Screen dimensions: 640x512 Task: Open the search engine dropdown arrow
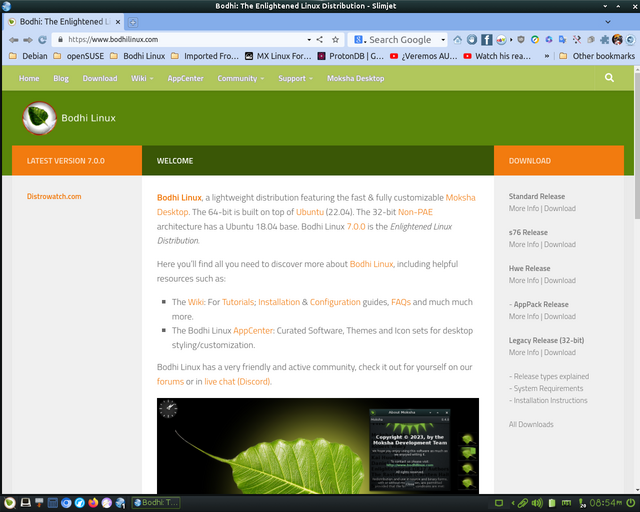point(443,40)
